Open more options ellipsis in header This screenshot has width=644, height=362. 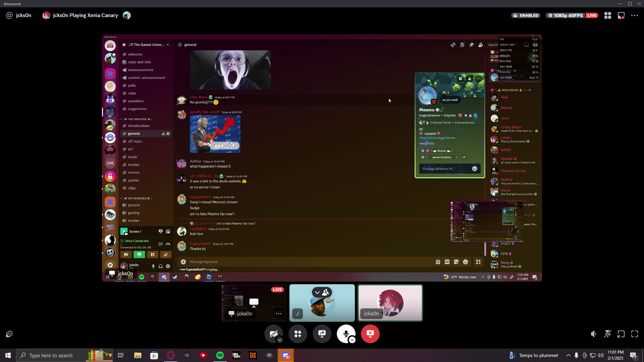tap(635, 15)
